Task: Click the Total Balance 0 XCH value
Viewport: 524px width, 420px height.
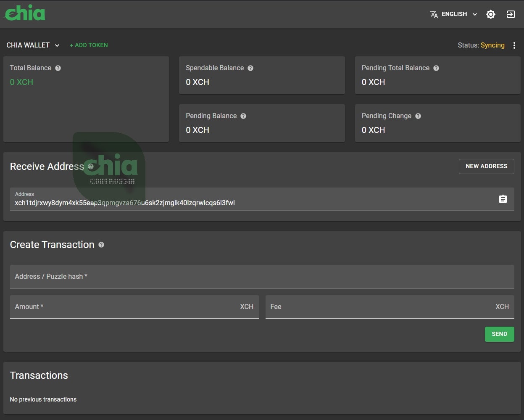Action: click(x=21, y=82)
